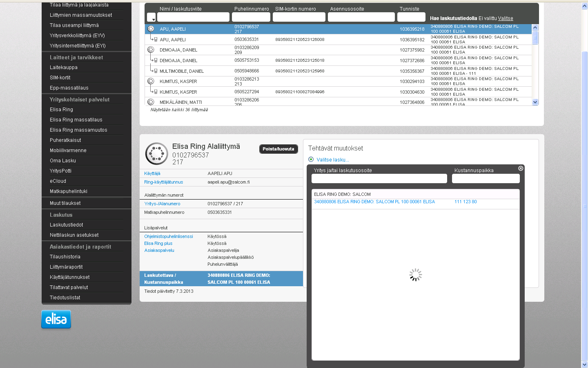This screenshot has height=368, width=588.
Task: Open the Elisa Ring plus link
Action: pyautogui.click(x=158, y=243)
